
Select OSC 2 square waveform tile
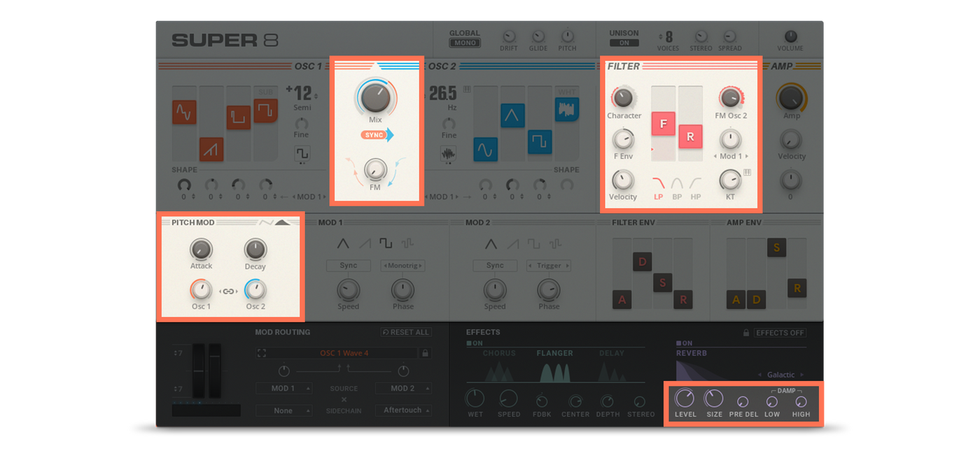click(540, 142)
